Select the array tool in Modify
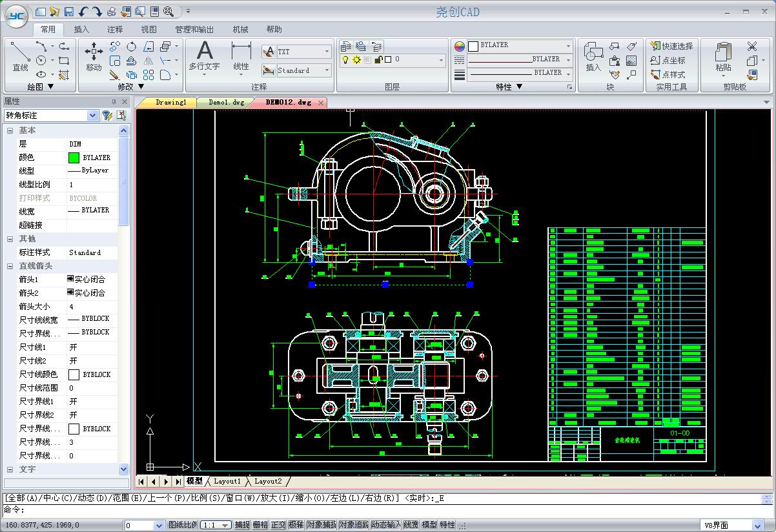This screenshot has width=776, height=532. (x=148, y=75)
